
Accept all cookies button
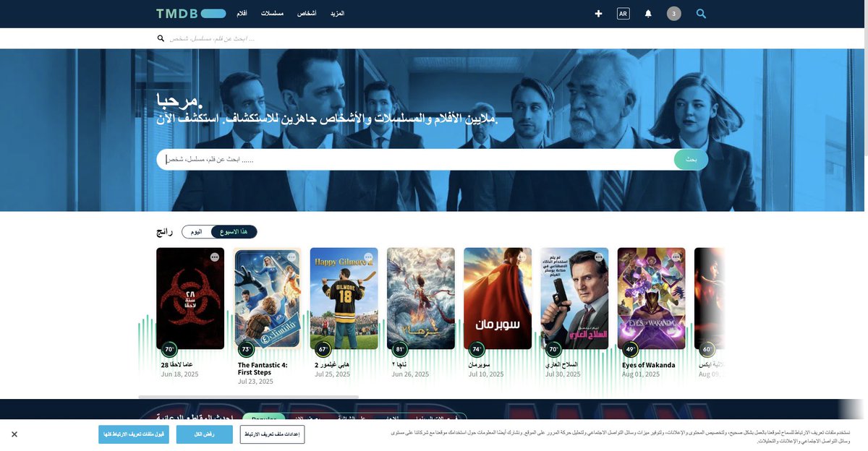point(134,434)
